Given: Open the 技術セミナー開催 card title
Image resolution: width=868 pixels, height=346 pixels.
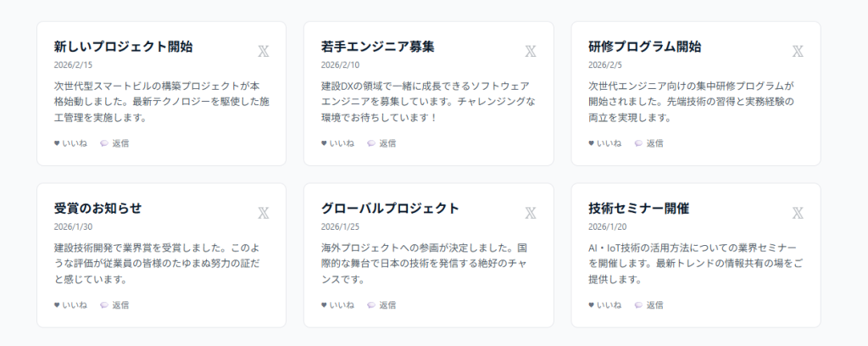Looking at the screenshot, I should tap(638, 208).
